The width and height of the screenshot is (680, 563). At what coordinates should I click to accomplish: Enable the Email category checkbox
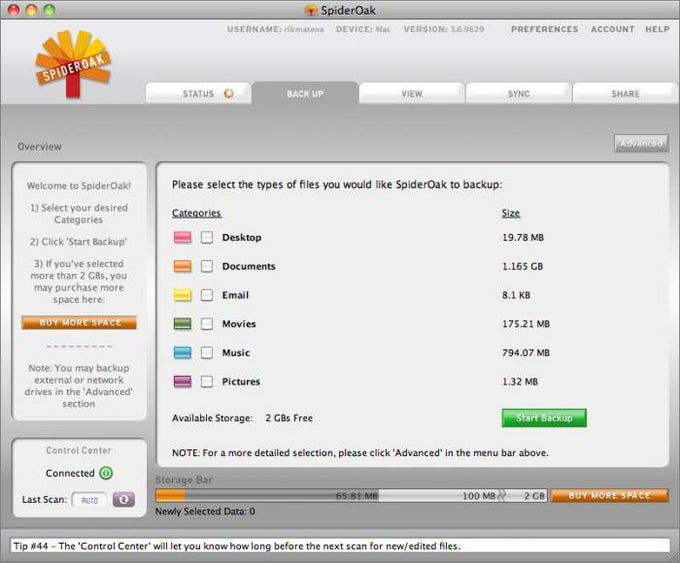(207, 295)
